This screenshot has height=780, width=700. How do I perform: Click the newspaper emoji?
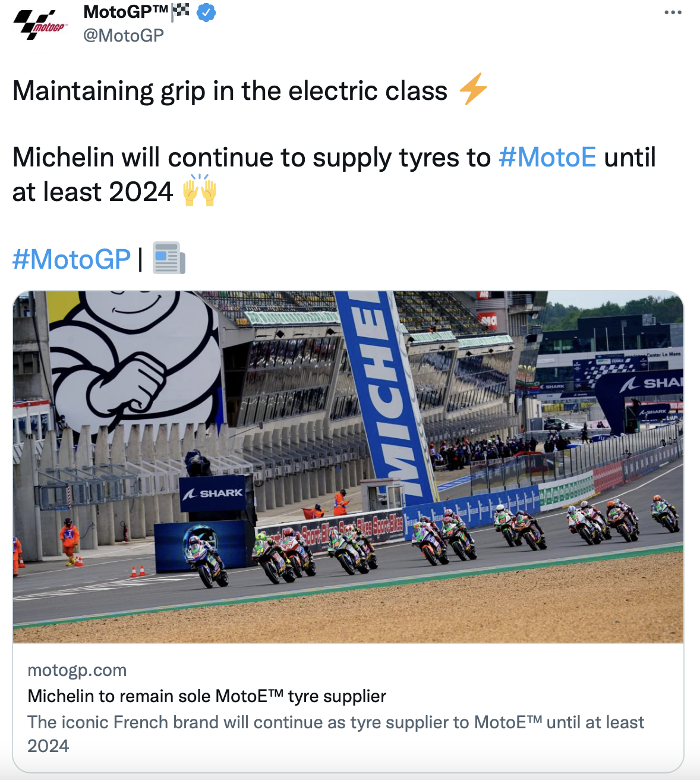click(x=169, y=258)
